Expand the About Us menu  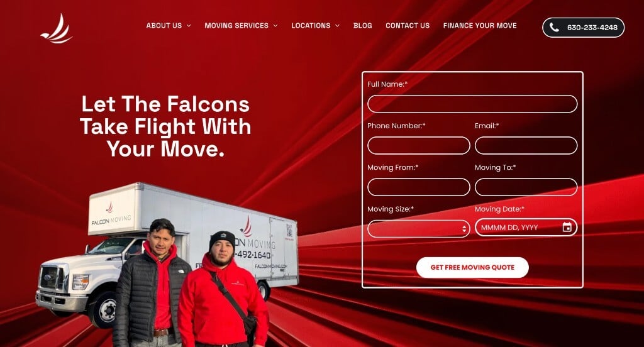point(169,26)
